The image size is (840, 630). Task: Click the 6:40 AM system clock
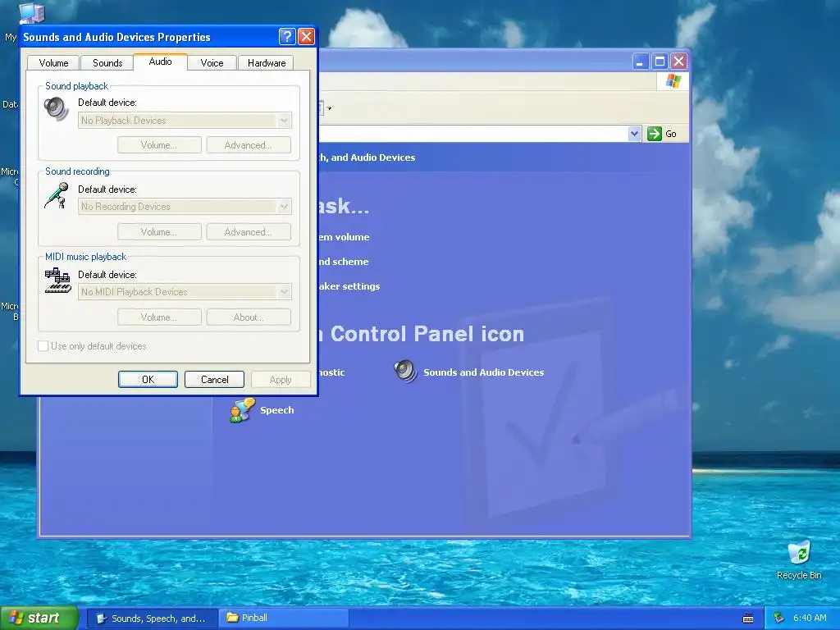(x=810, y=619)
